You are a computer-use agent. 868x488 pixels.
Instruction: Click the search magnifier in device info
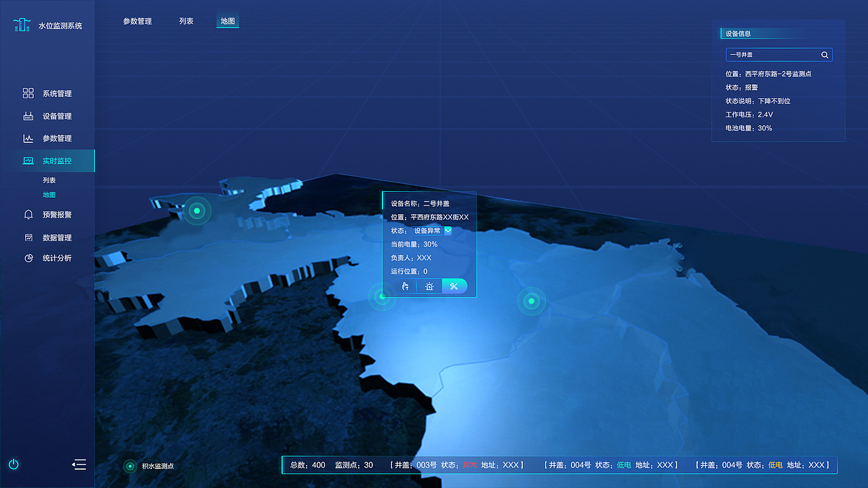(825, 54)
